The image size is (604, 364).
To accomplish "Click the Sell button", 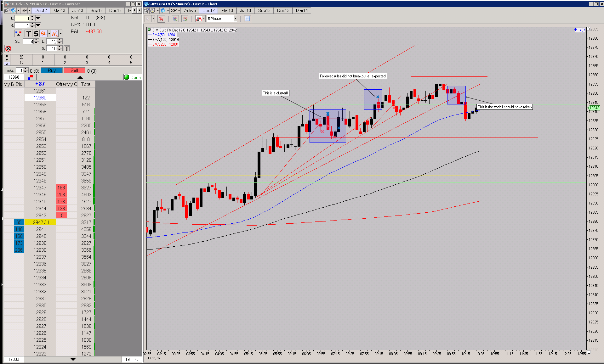I will point(74,70).
